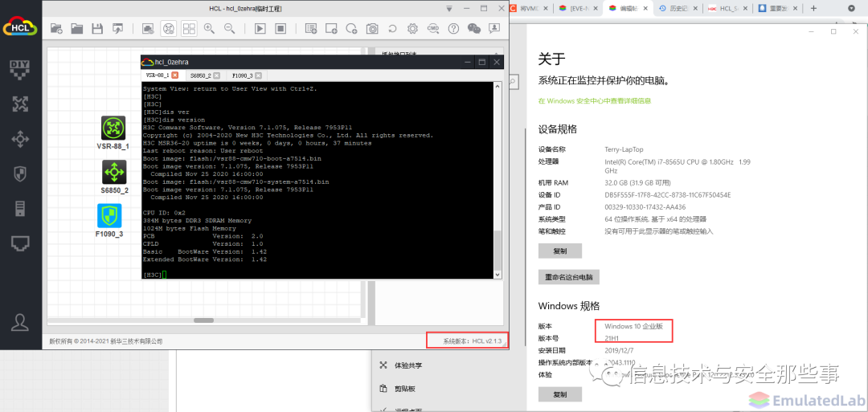Click the add rectangle shape icon
The width and height of the screenshot is (868, 412).
pyautogui.click(x=331, y=29)
